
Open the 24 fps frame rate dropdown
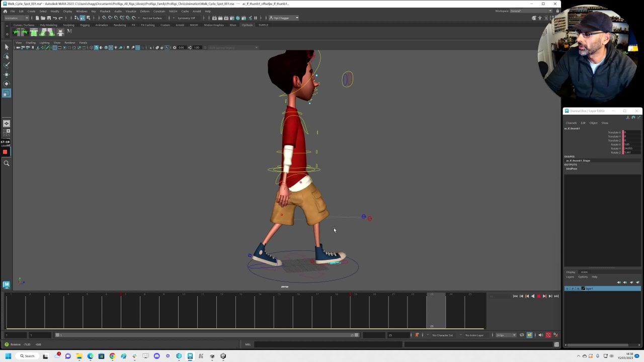point(506,335)
